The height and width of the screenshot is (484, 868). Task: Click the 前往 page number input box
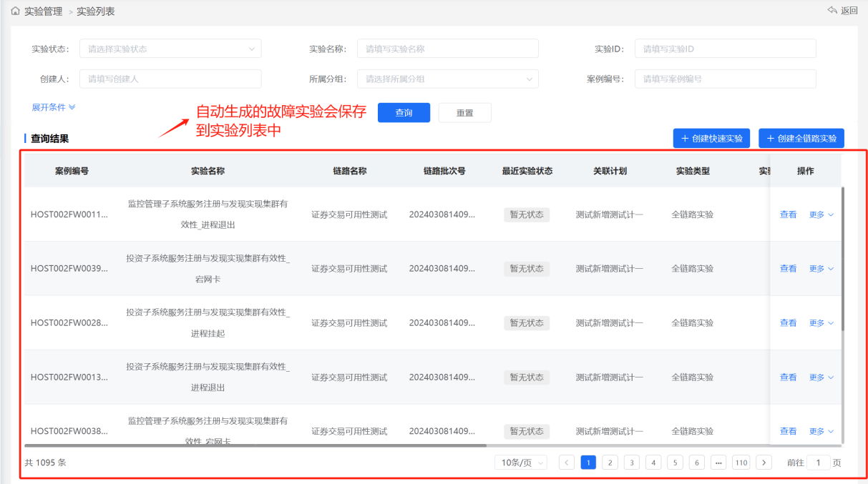point(819,463)
